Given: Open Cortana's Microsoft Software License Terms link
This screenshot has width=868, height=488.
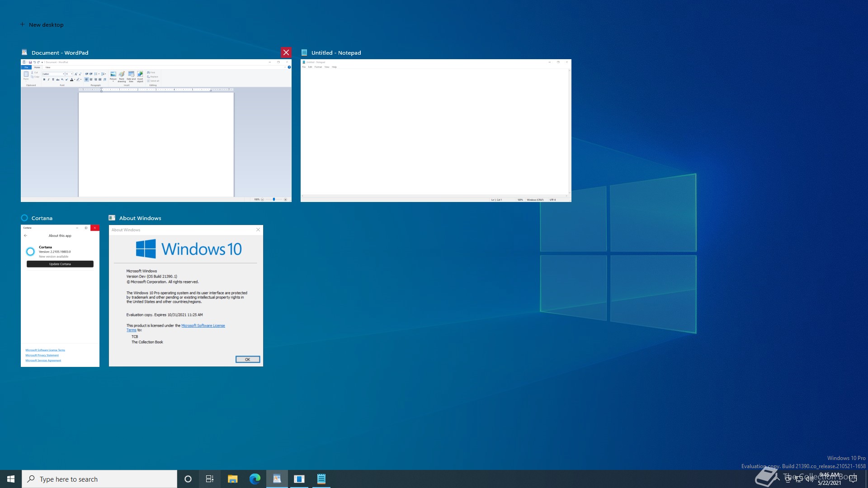Looking at the screenshot, I should tap(45, 350).
